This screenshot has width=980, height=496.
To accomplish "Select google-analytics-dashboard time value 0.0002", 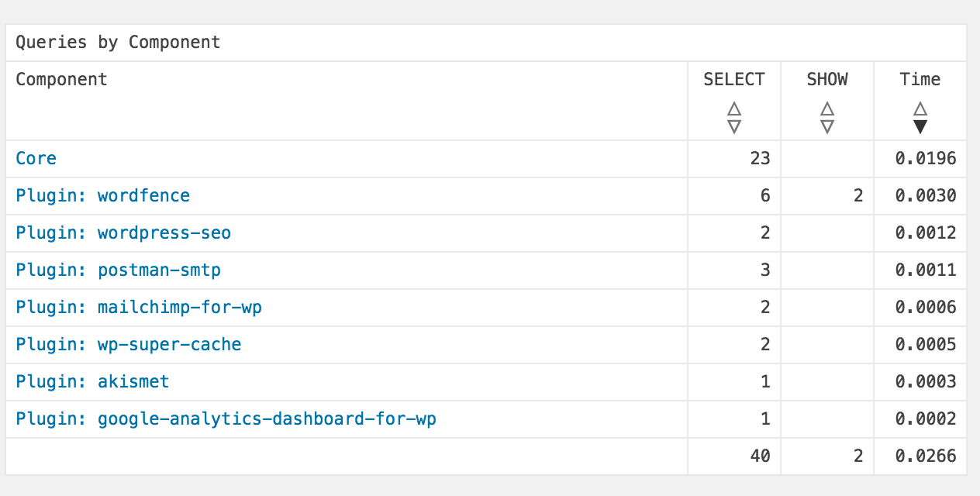I will click(926, 419).
